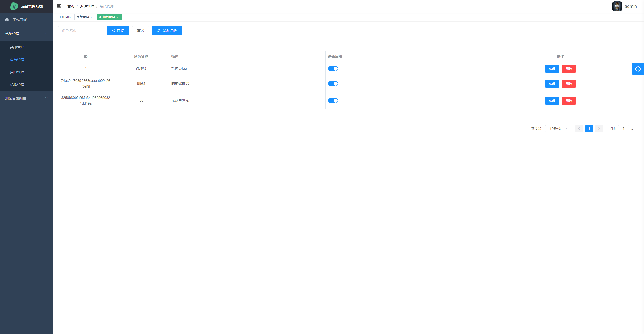This screenshot has width=644, height=334.
Task: Open 菜单管理 in the sidebar
Action: (26, 47)
